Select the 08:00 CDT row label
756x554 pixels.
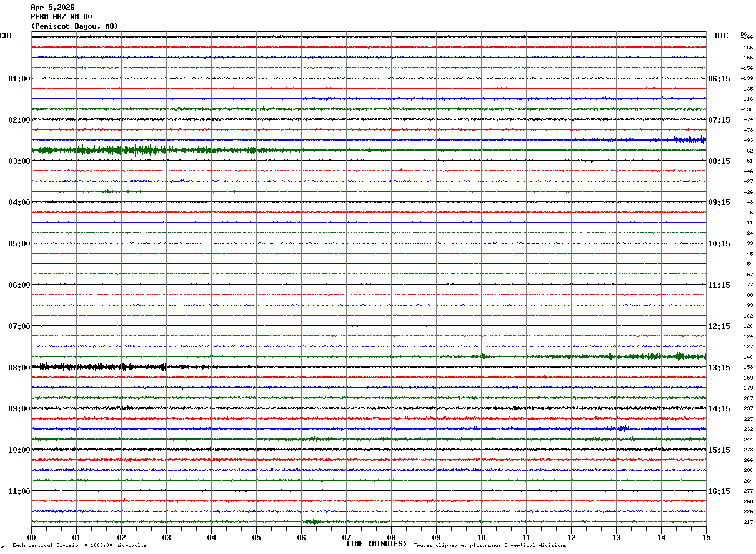pyautogui.click(x=19, y=368)
